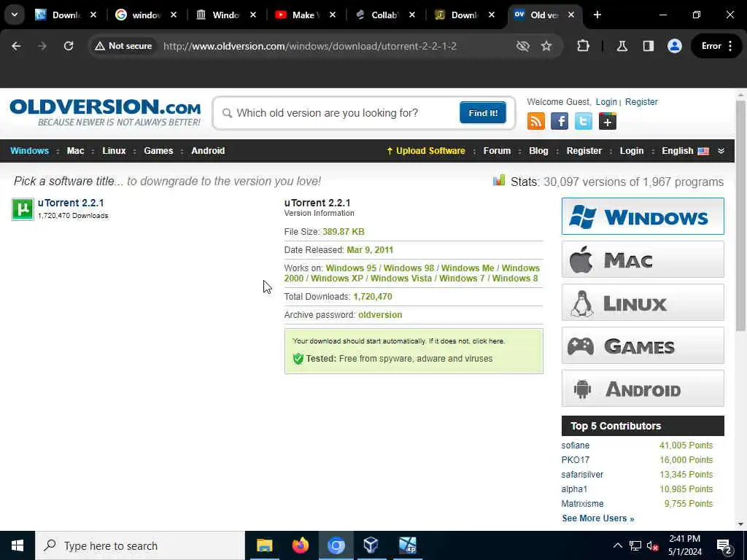Click the Linux platform banner button
The image size is (747, 560).
[643, 303]
